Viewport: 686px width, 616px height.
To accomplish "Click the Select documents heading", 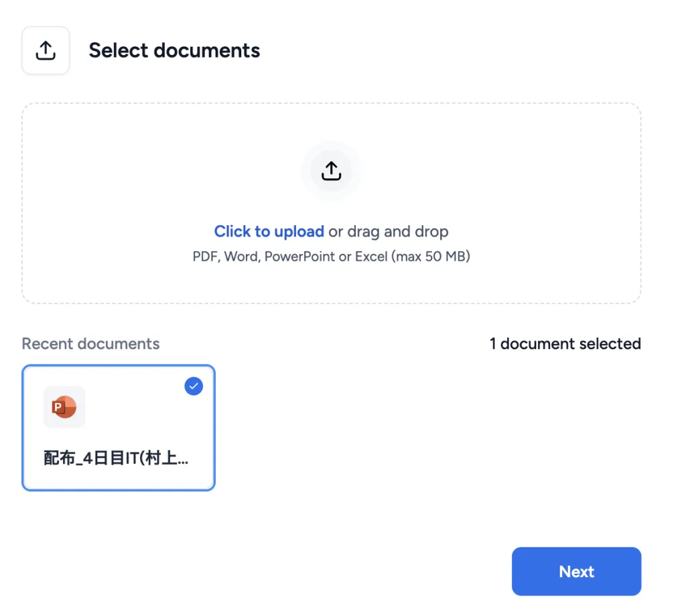I will 174,50.
